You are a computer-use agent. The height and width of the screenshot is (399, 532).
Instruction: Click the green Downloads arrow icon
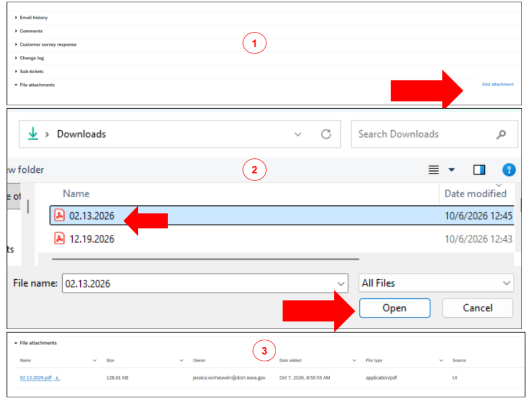33,134
